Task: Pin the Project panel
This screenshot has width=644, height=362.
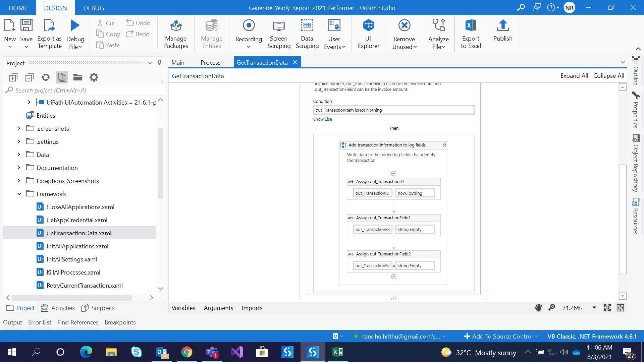Action: click(x=159, y=63)
